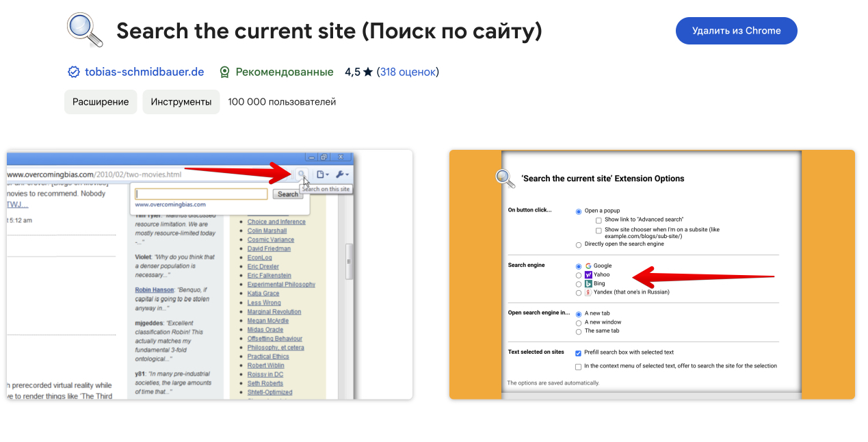Click the EconLog link

(x=260, y=258)
